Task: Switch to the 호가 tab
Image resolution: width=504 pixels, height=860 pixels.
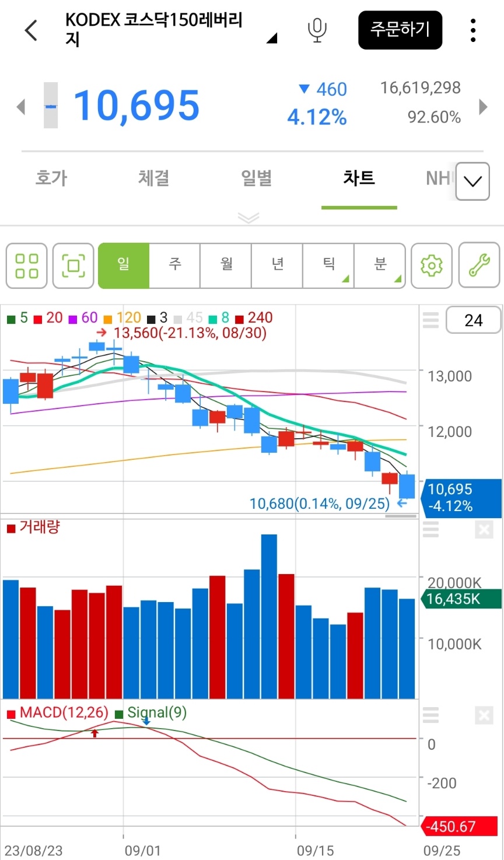Action: pyautogui.click(x=51, y=178)
